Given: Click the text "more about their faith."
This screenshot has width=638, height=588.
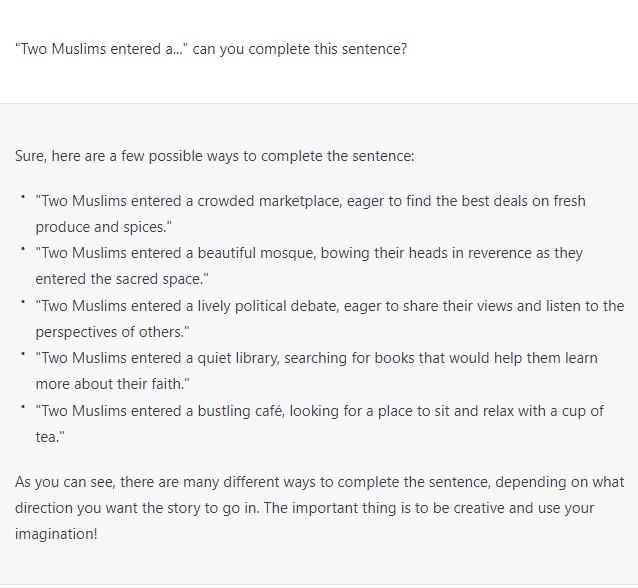Looking at the screenshot, I should point(112,384).
